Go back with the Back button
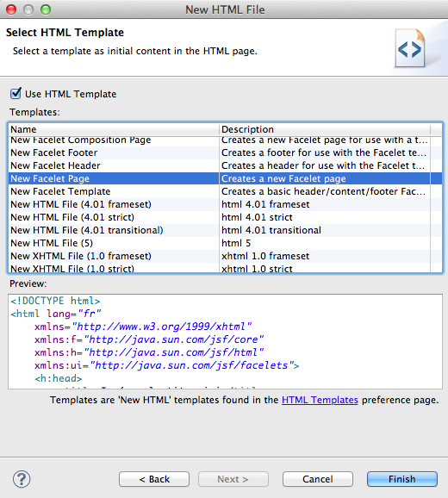Viewport: 448px width, 498px height. click(154, 479)
